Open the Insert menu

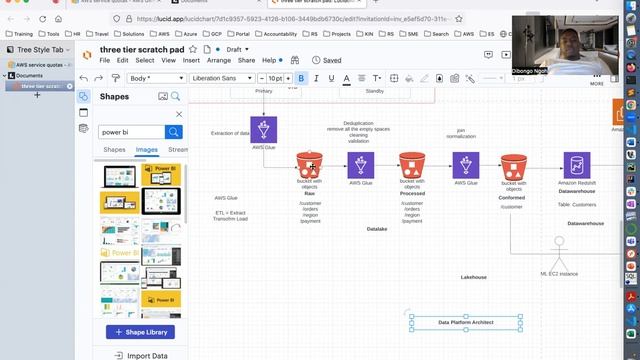[191, 60]
